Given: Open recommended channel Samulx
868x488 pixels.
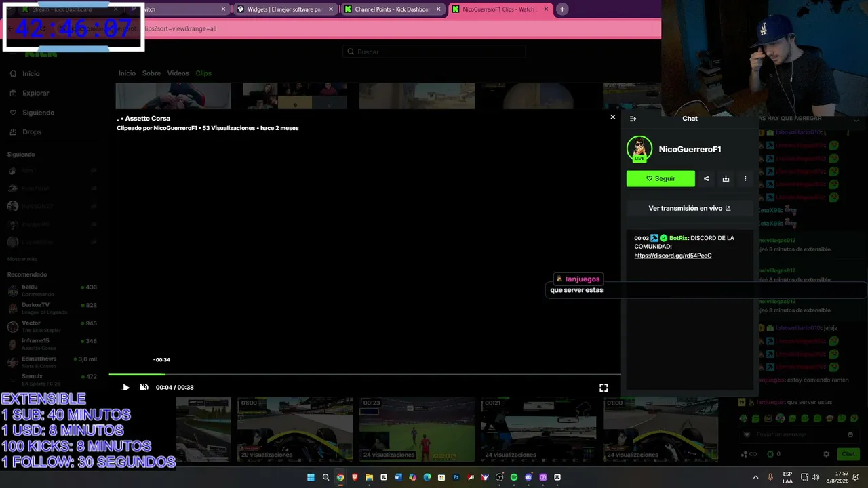Looking at the screenshot, I should coord(53,380).
